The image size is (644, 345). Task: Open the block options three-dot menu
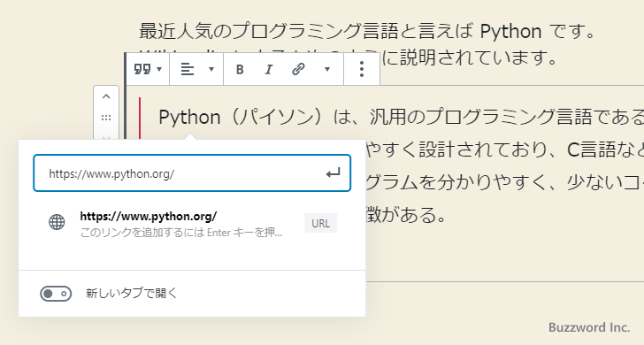(362, 69)
